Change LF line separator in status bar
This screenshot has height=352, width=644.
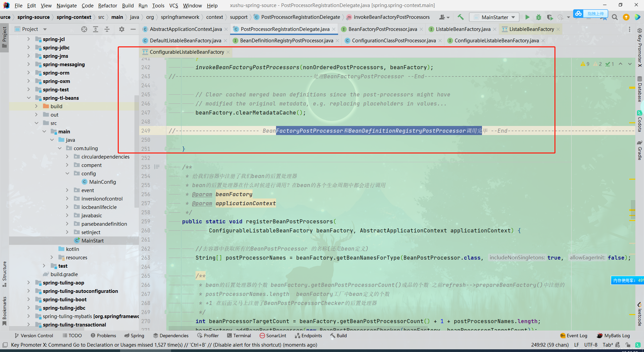[x=577, y=345]
